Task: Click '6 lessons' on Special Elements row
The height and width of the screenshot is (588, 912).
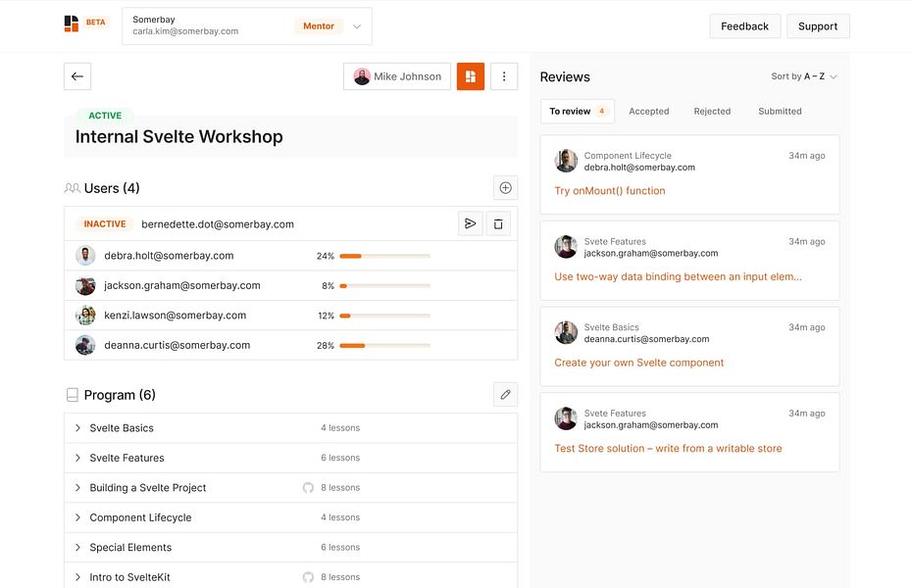Action: point(340,547)
